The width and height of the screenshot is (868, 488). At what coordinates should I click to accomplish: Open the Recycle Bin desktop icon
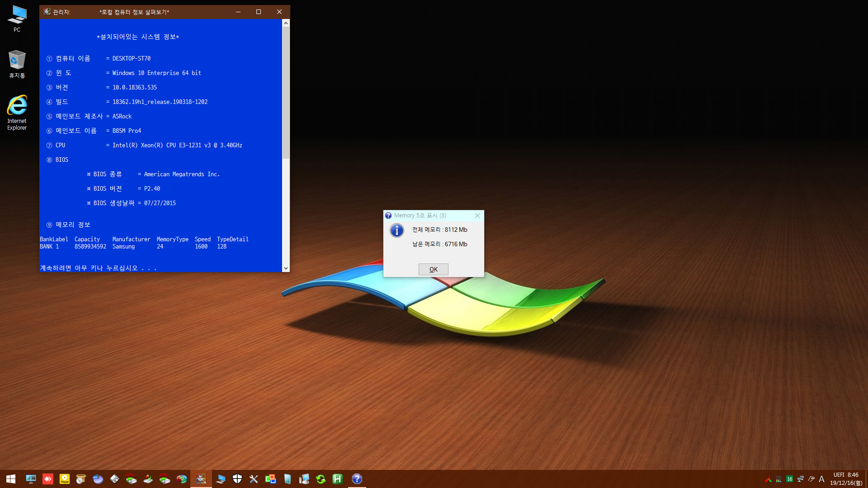pos(17,64)
